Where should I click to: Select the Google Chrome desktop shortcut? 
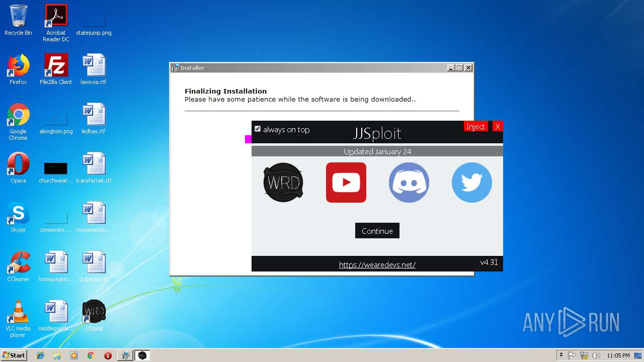click(x=18, y=122)
